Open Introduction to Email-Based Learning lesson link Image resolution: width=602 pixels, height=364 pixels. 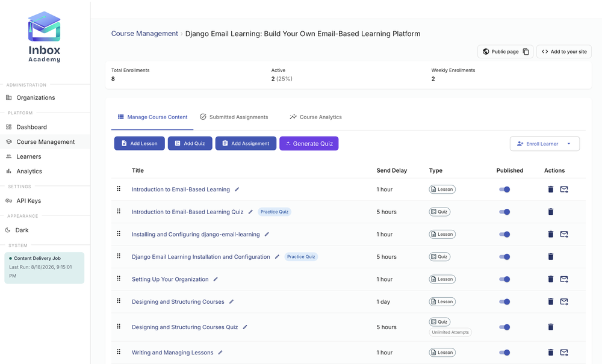pos(181,189)
